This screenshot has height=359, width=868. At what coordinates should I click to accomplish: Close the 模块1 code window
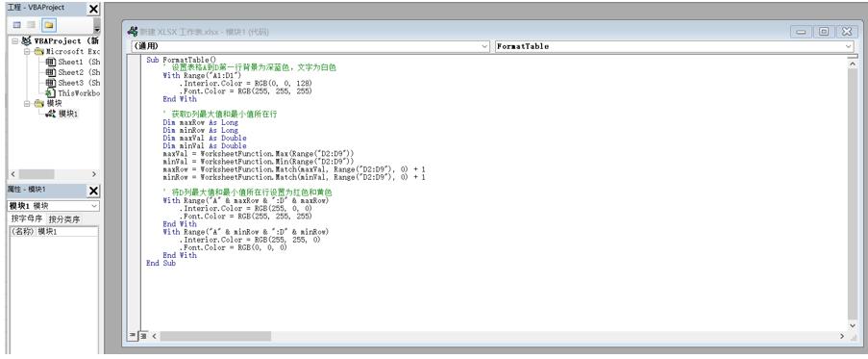(x=847, y=32)
